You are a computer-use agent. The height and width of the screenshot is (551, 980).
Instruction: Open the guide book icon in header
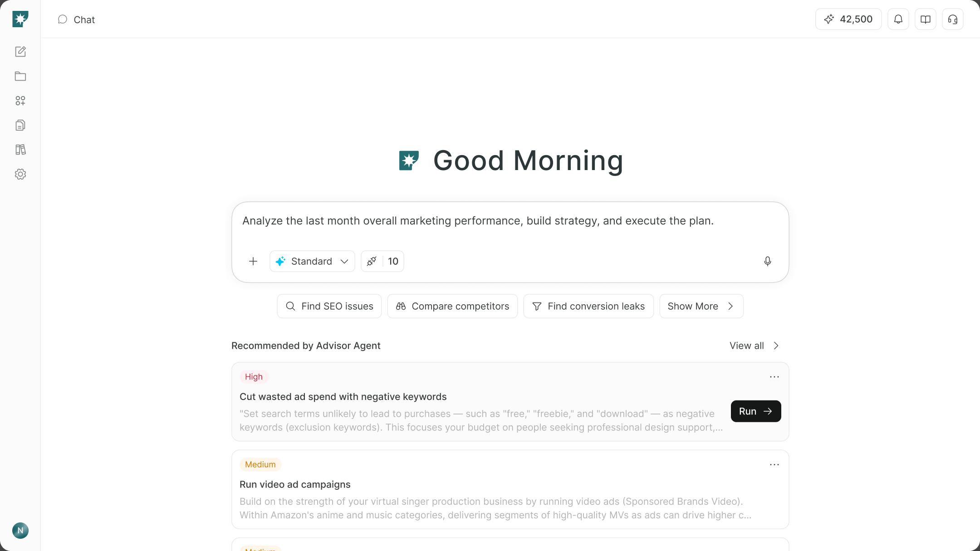coord(926,19)
